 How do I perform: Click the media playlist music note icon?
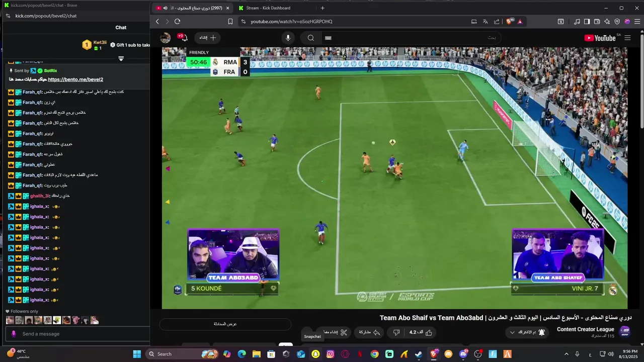(577, 22)
